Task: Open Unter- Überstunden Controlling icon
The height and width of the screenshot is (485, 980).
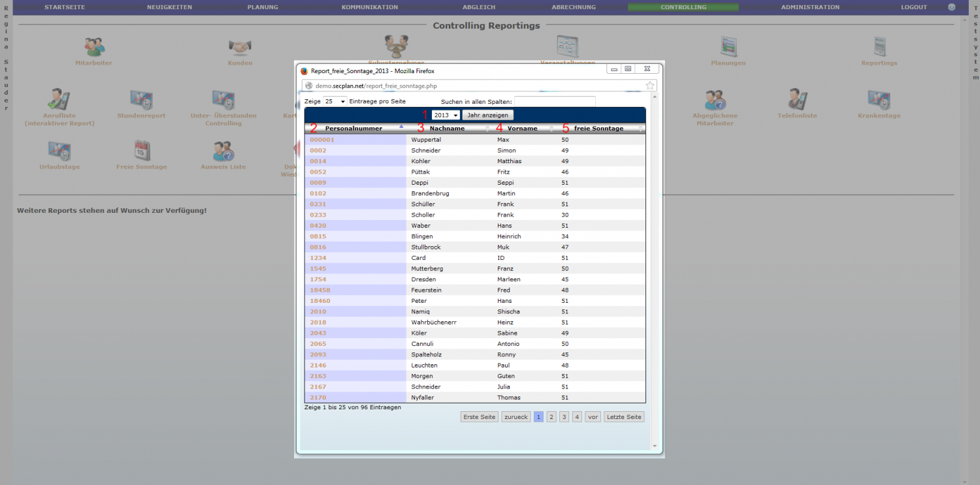Action: [223, 99]
